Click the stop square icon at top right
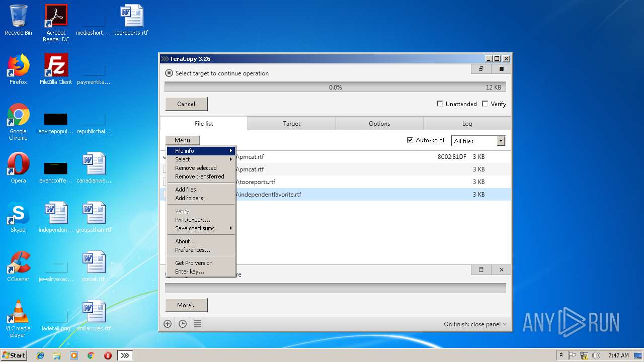The width and height of the screenshot is (644, 362). tap(501, 69)
